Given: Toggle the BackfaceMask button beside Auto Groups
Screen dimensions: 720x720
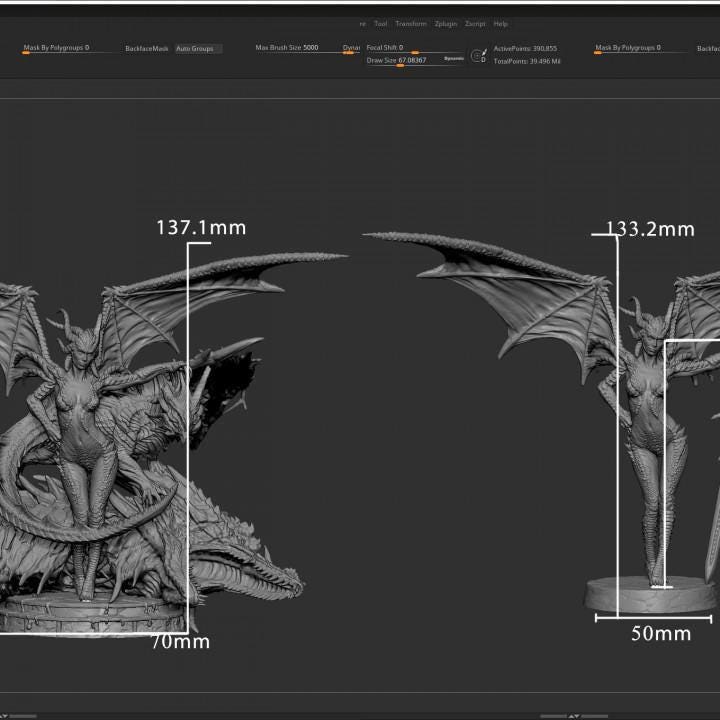Looking at the screenshot, I should (147, 49).
